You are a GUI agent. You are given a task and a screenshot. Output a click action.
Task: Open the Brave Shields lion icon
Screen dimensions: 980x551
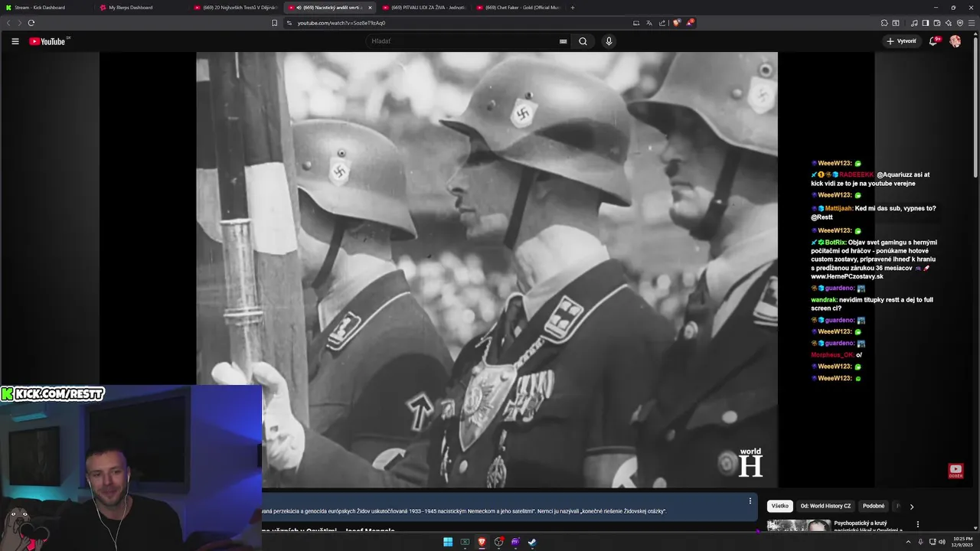(x=677, y=23)
